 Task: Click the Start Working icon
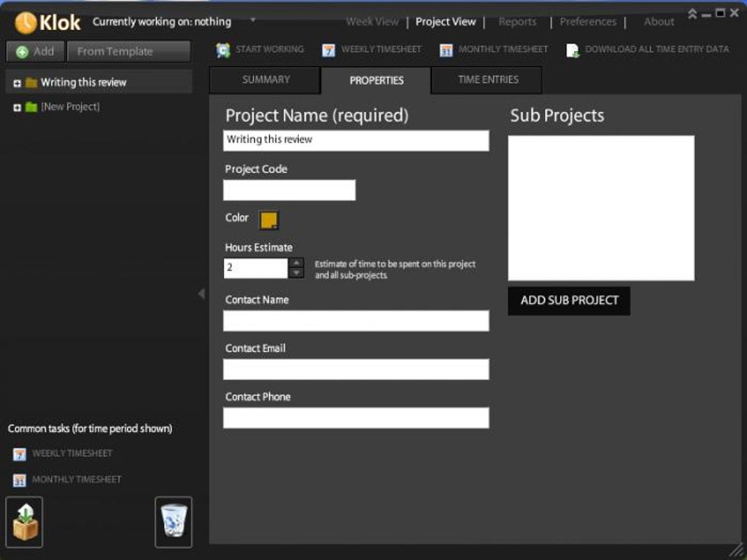coord(223,50)
